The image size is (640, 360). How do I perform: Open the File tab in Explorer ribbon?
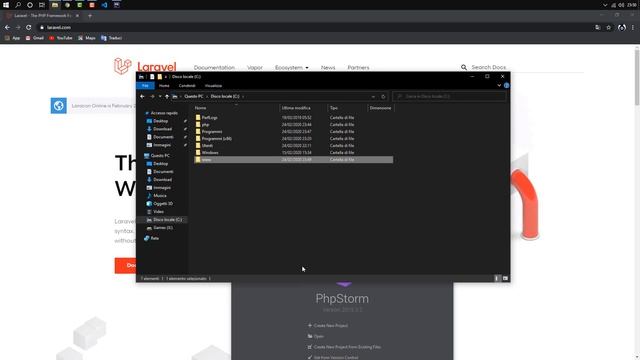(x=145, y=86)
